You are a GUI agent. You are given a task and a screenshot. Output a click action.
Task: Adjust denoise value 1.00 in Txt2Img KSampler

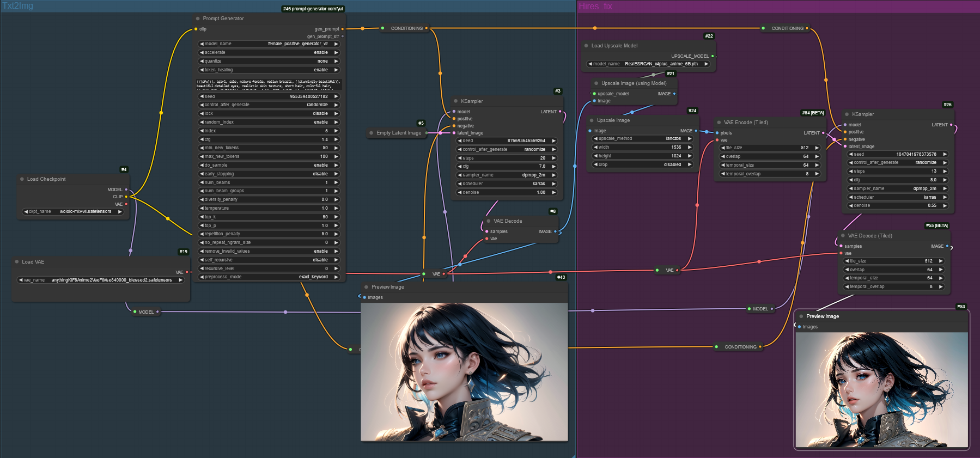[x=507, y=192]
